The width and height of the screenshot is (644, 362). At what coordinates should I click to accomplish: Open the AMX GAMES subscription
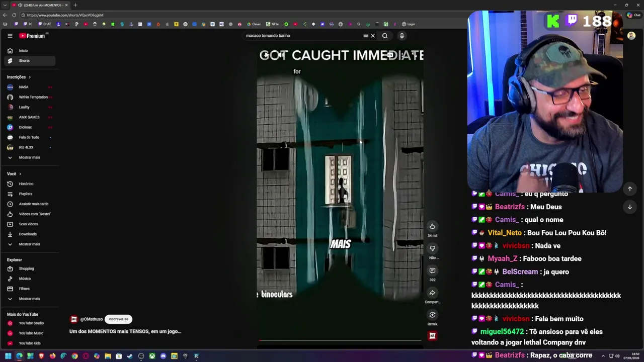click(x=29, y=117)
